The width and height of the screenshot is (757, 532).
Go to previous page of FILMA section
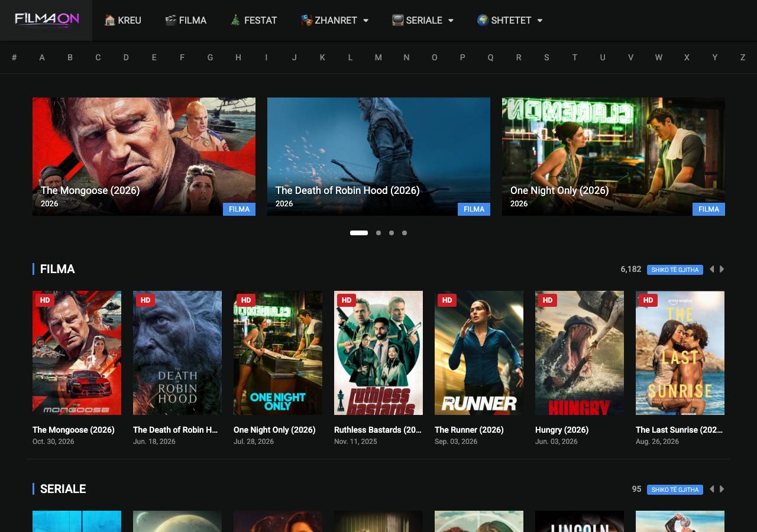(x=711, y=269)
